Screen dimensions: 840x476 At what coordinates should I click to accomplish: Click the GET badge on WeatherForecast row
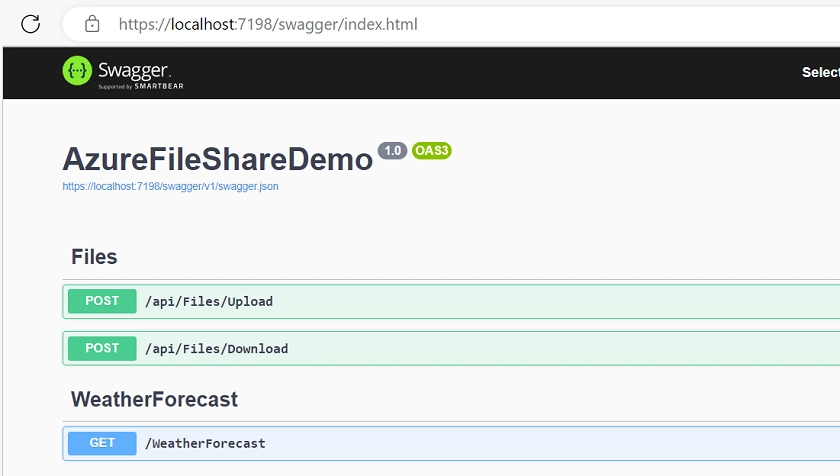pos(102,443)
